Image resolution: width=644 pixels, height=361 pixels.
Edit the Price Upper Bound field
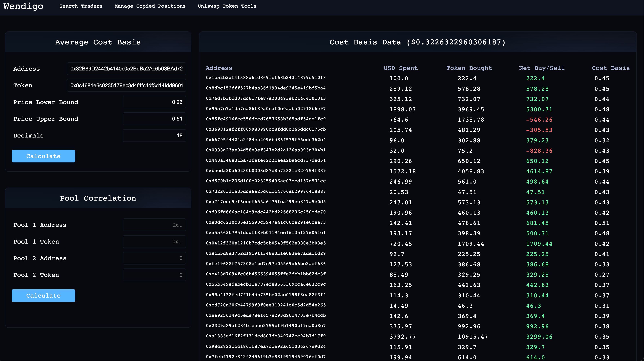[154, 119]
